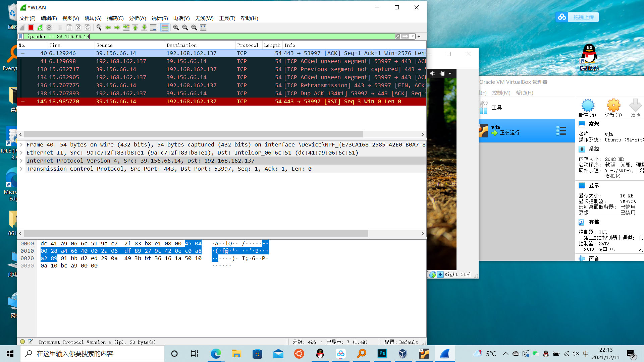Zoom in on packet list text
Viewport: 644px width, 362px height.
[176, 27]
